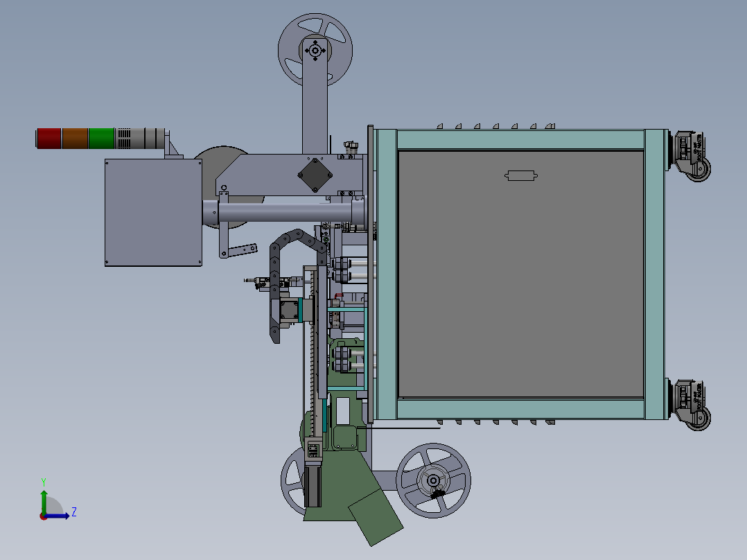
Task: Select the bottom right reel with crank handle
Action: point(434,480)
